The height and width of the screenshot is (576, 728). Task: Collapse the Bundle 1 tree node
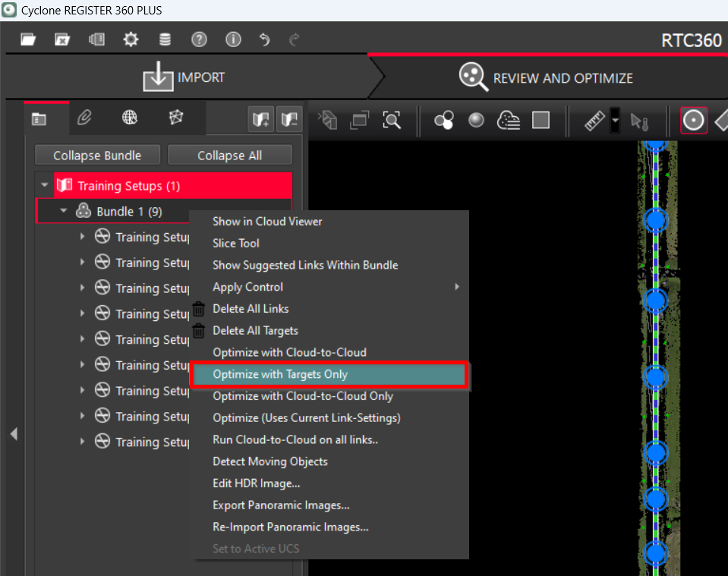[64, 211]
